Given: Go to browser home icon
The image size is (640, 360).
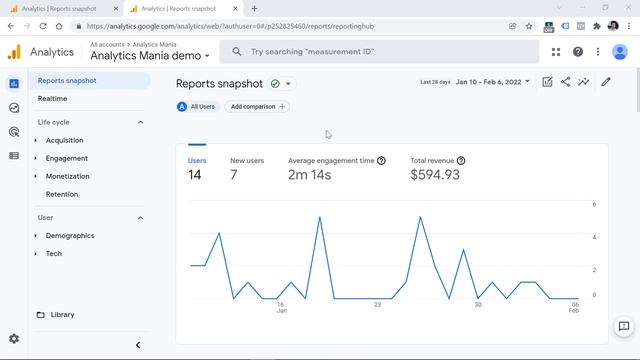Looking at the screenshot, I should click(59, 26).
